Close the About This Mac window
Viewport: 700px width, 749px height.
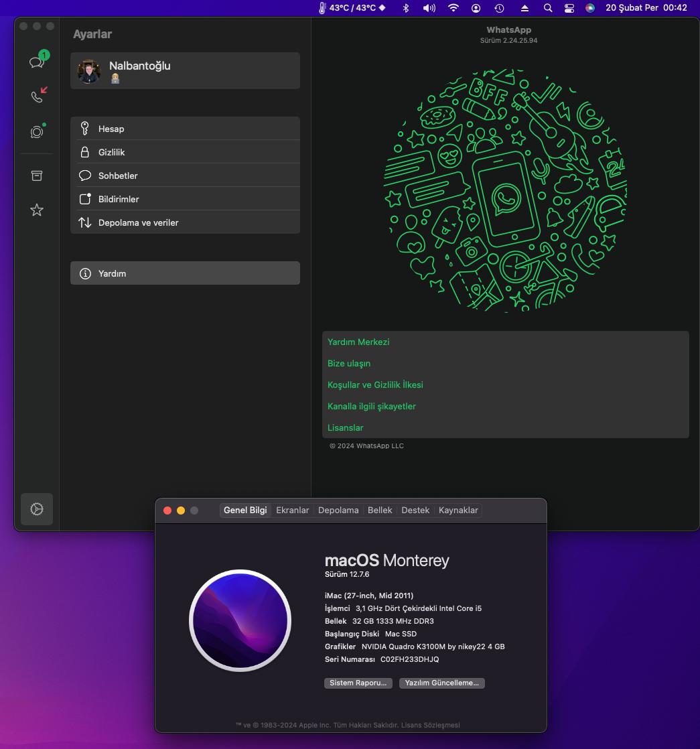pos(167,510)
